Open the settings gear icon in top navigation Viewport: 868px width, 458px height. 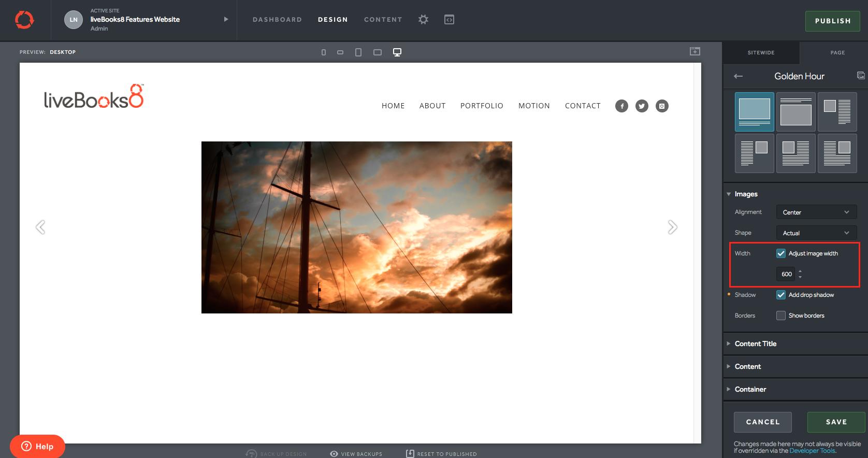click(423, 20)
